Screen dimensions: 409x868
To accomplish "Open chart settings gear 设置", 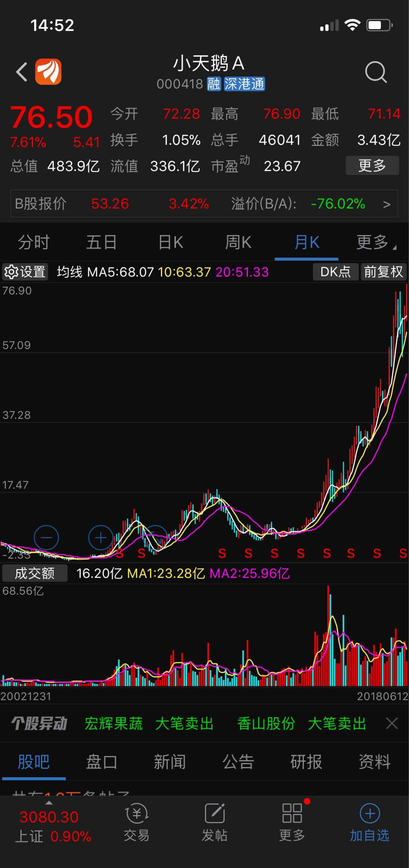I will click(x=25, y=272).
